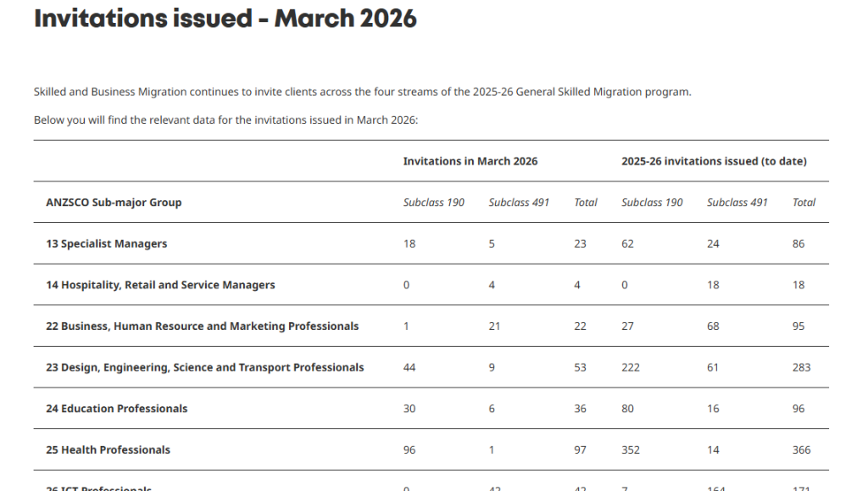Click the sentence "Below you will find the relevant data"

coord(226,120)
